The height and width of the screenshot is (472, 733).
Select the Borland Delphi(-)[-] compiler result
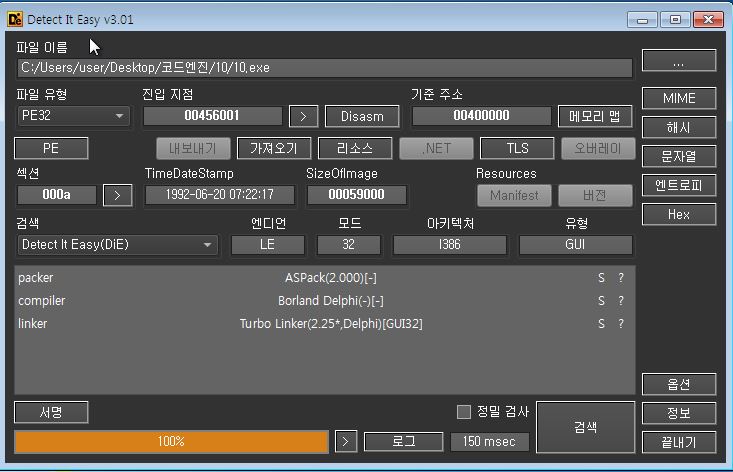[331, 301]
